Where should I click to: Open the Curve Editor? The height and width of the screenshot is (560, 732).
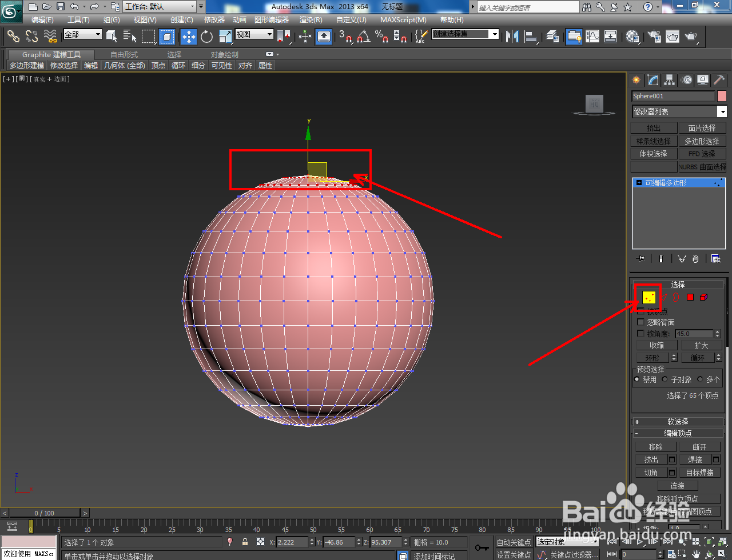[x=592, y=37]
